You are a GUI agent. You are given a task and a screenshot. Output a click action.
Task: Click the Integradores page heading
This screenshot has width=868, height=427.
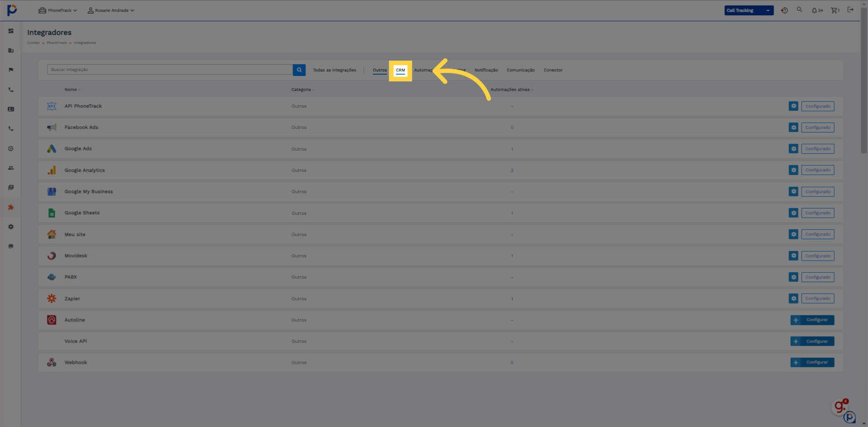tap(49, 33)
